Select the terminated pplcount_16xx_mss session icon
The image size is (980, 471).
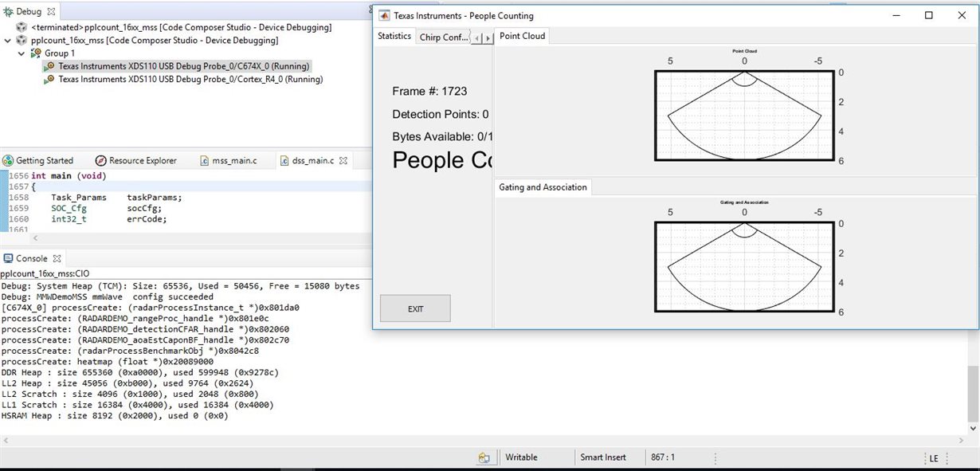click(22, 27)
